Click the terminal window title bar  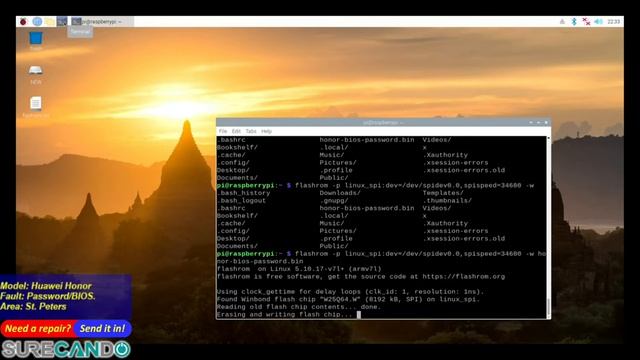coord(383,122)
